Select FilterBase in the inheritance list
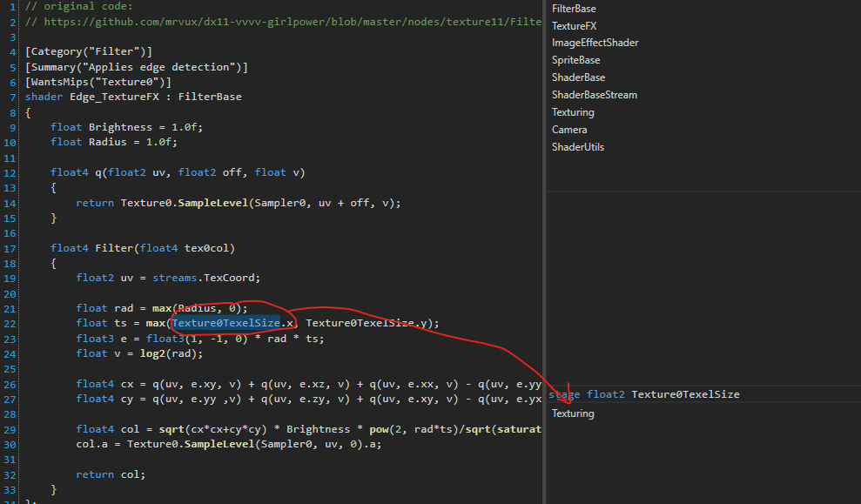The image size is (861, 504). pyautogui.click(x=573, y=9)
